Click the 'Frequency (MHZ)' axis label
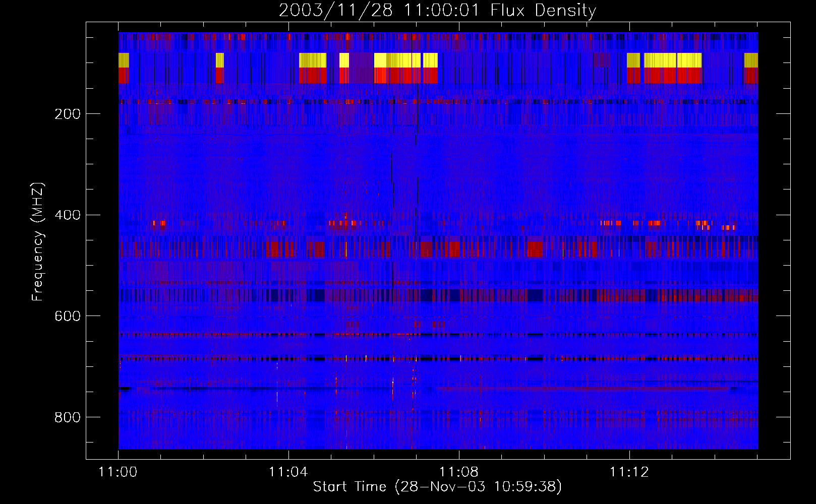This screenshot has width=816, height=504. coord(38,241)
